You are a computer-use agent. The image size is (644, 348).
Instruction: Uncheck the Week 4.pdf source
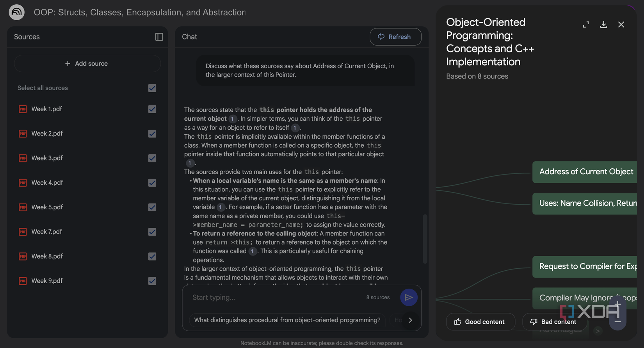[152, 183]
